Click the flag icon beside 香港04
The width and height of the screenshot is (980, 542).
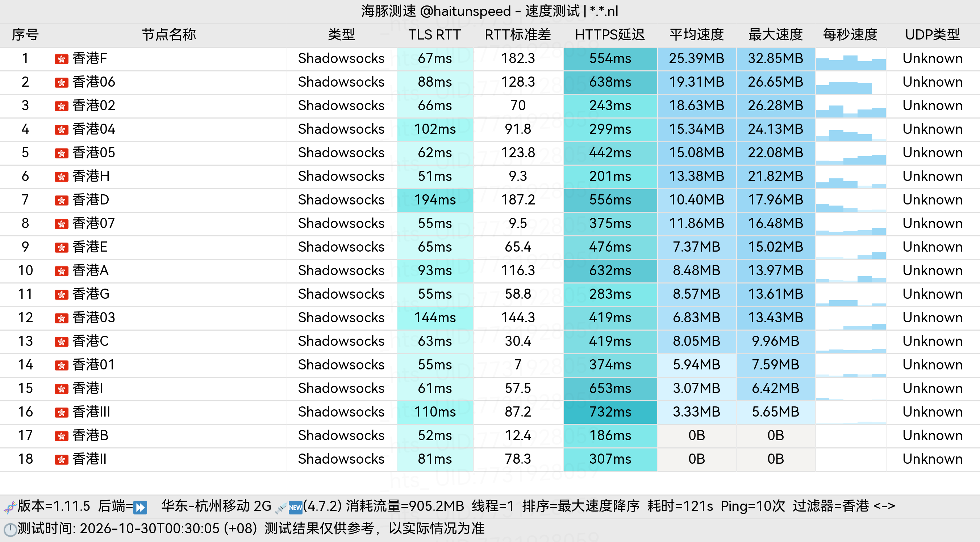click(61, 130)
